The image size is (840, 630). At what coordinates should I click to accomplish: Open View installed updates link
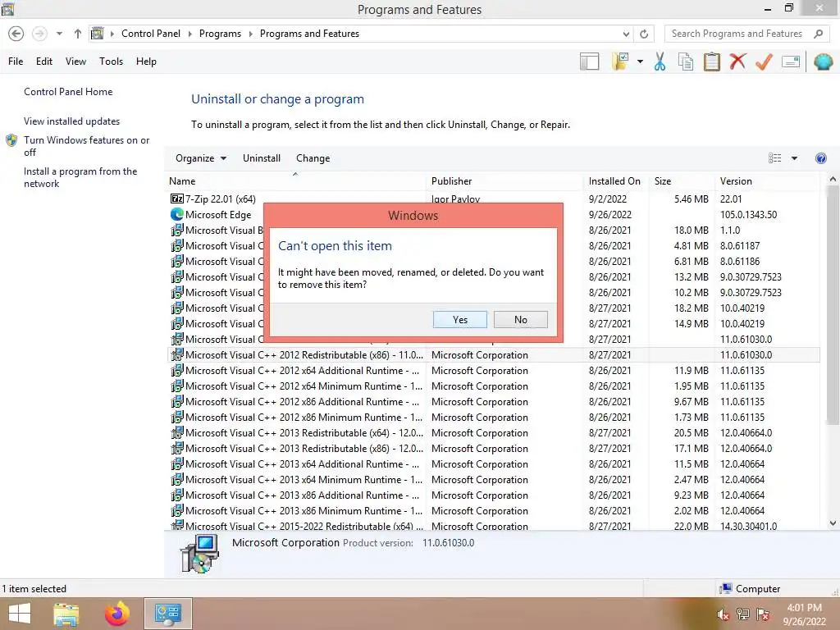tap(72, 121)
